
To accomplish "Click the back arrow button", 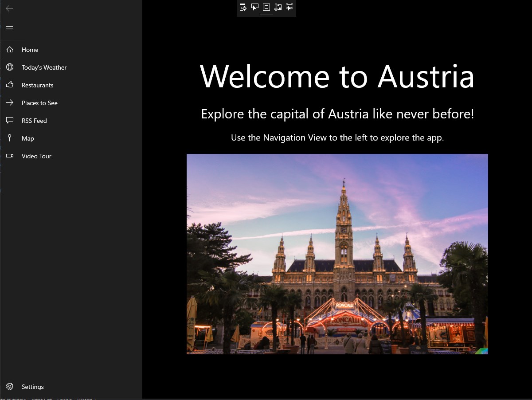I will tap(9, 8).
